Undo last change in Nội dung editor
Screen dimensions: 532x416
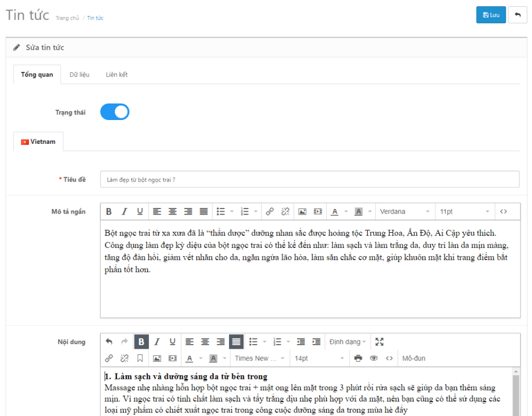tap(109, 341)
